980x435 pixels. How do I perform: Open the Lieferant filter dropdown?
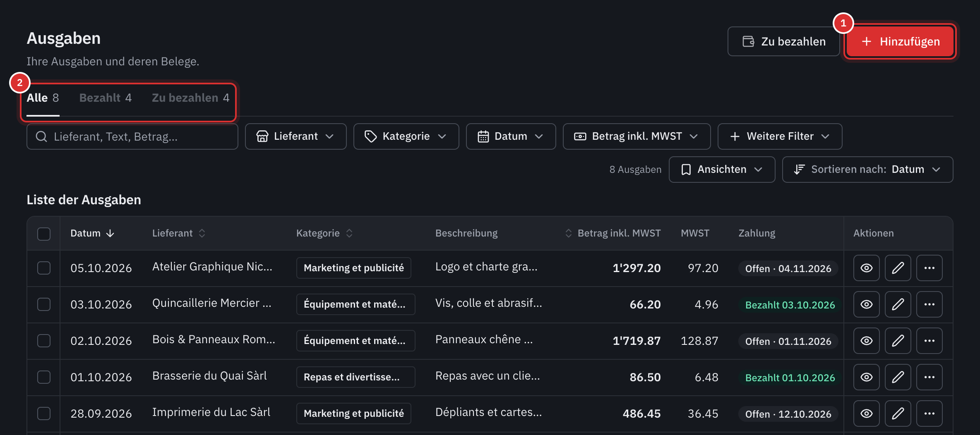(295, 136)
